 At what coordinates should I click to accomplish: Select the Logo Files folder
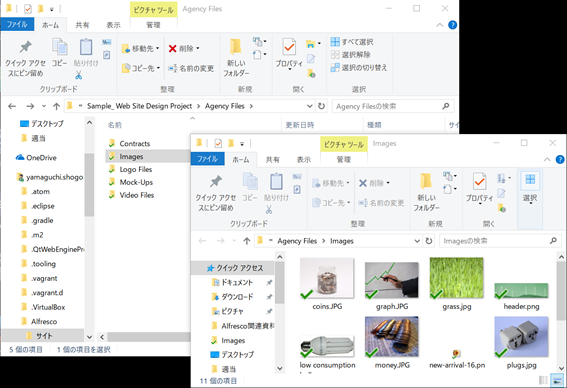coord(136,169)
